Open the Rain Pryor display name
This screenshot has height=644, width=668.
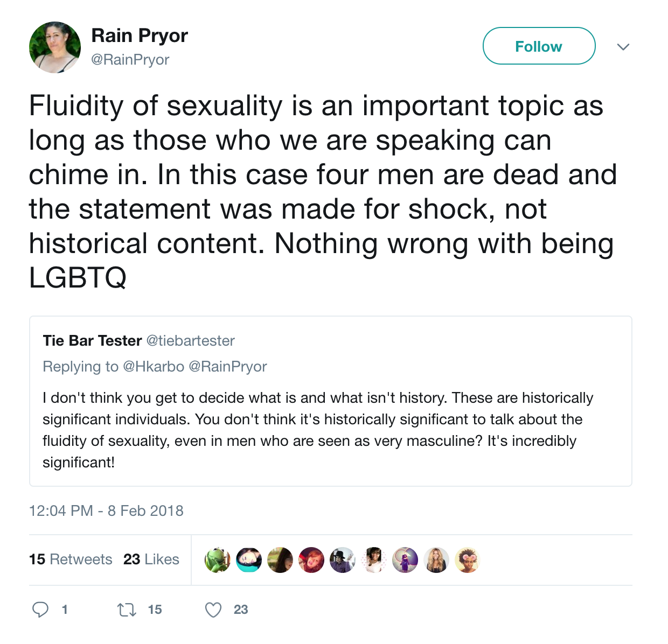tap(140, 36)
